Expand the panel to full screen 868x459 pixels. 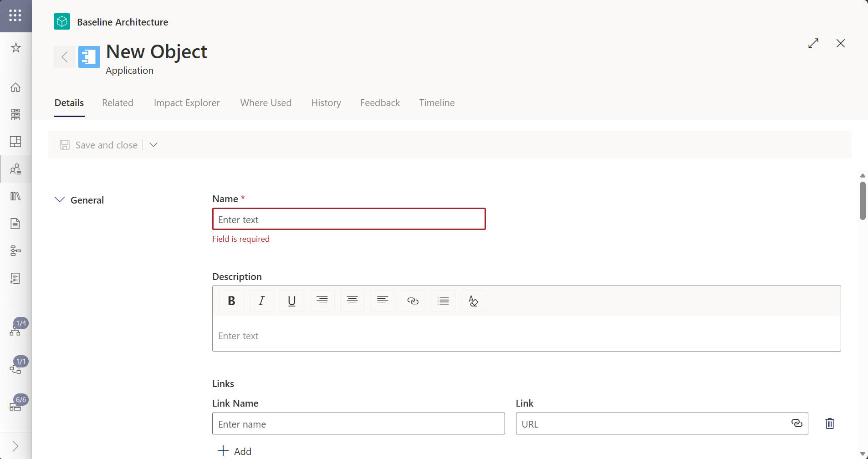[x=813, y=43]
